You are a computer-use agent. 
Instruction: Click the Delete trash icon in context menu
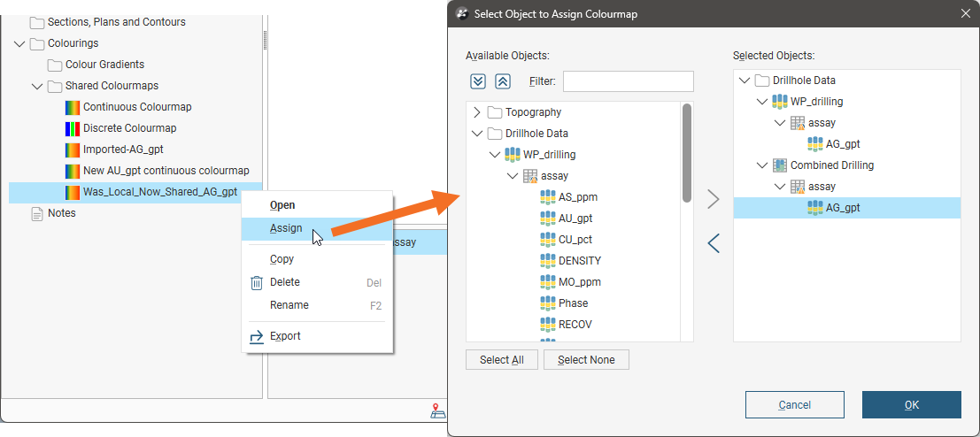(x=257, y=282)
